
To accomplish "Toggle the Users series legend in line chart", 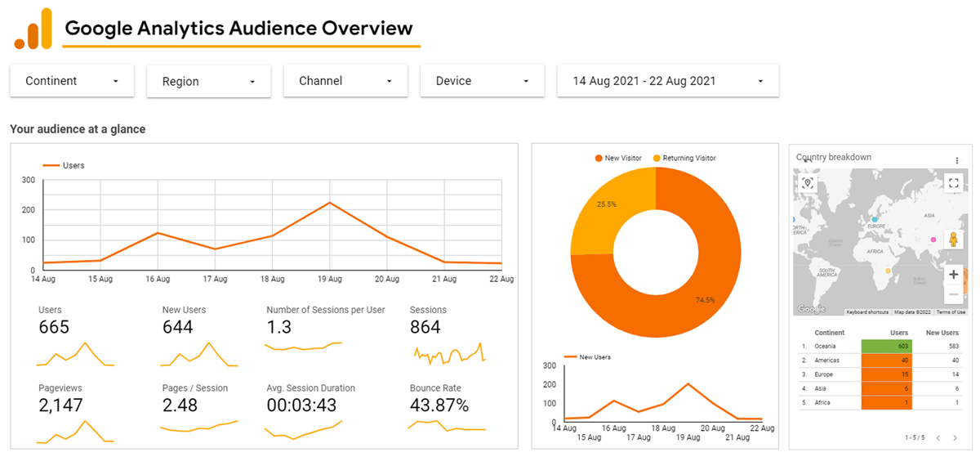I will (x=64, y=165).
